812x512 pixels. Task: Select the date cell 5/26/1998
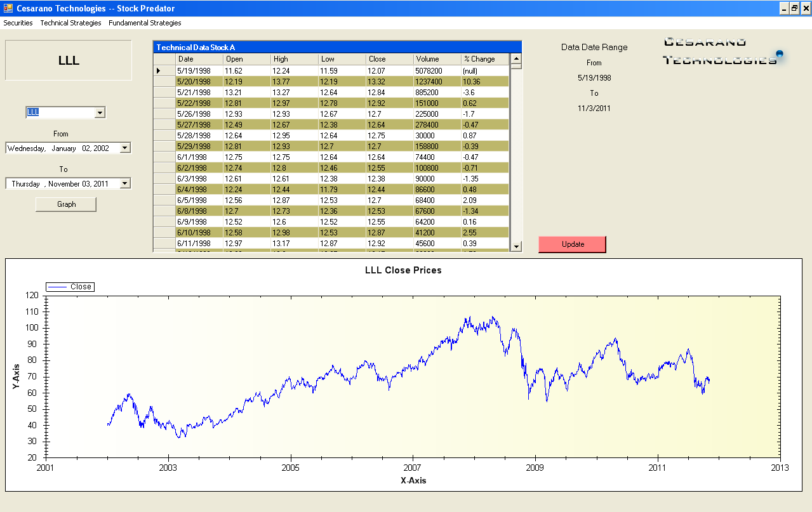point(199,114)
